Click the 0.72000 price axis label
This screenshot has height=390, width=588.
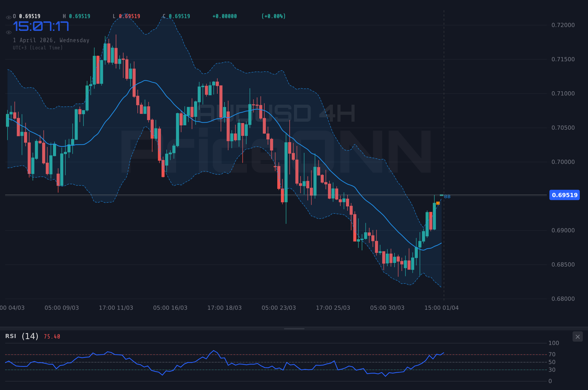coord(563,25)
